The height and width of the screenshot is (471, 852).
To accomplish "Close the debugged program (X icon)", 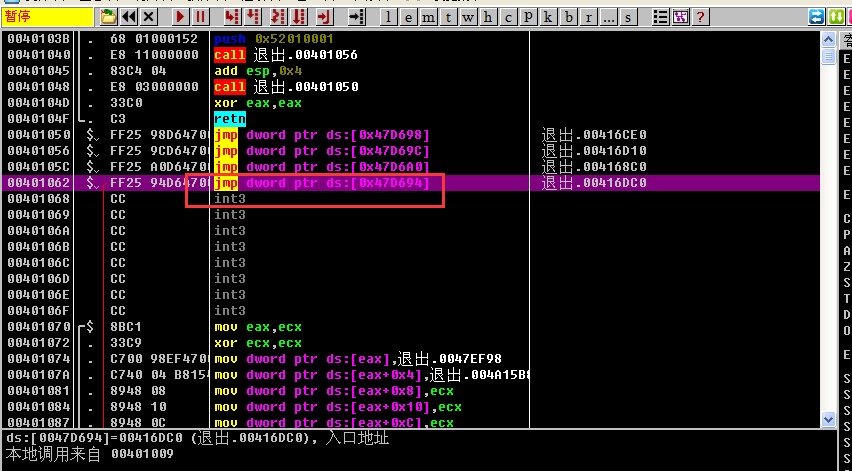I will coord(148,17).
